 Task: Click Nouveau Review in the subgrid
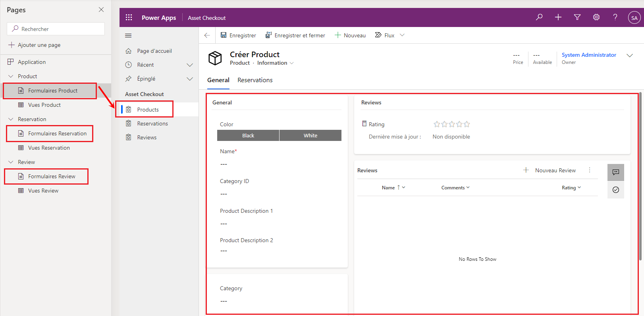tap(550, 170)
